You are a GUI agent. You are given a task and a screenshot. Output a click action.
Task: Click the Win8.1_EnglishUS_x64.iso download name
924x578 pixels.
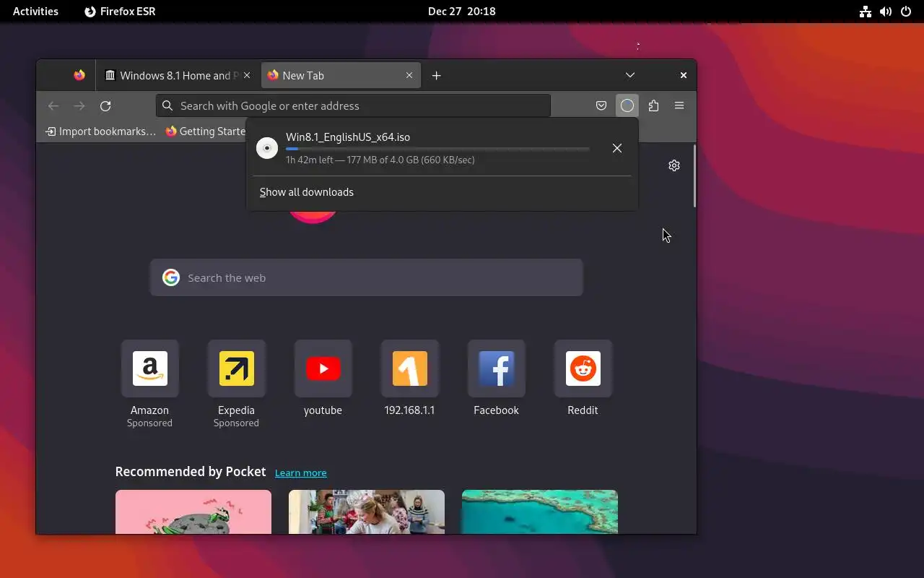348,137
